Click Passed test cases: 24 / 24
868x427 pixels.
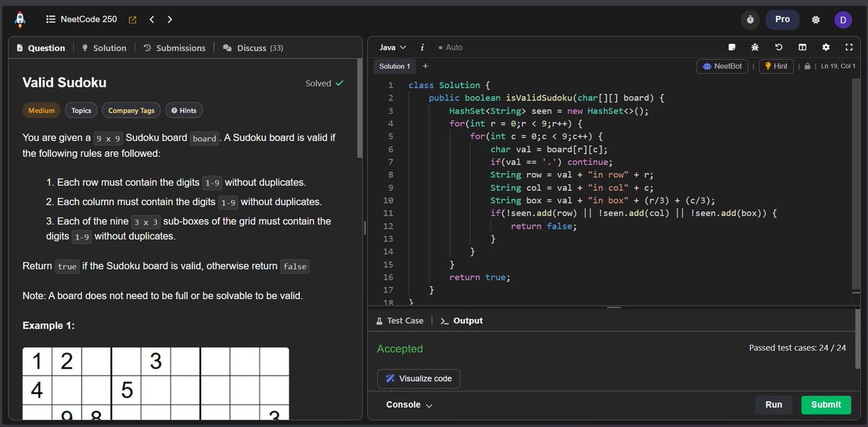pos(797,348)
